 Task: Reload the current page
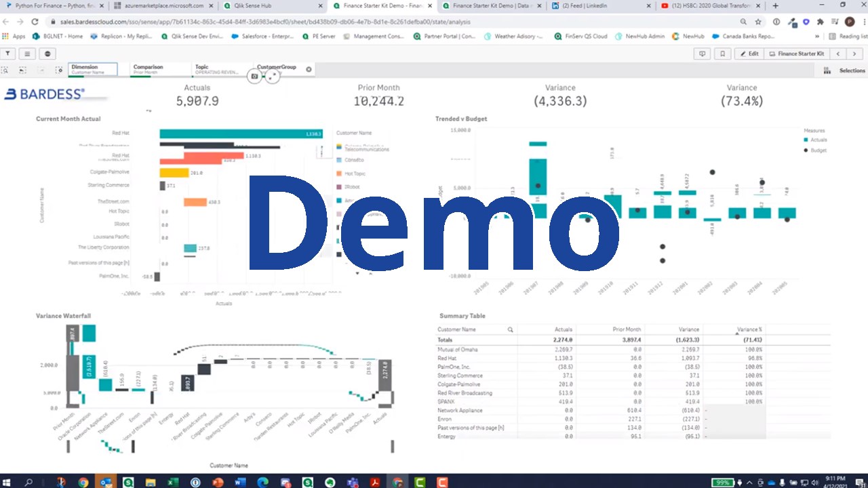pyautogui.click(x=35, y=22)
